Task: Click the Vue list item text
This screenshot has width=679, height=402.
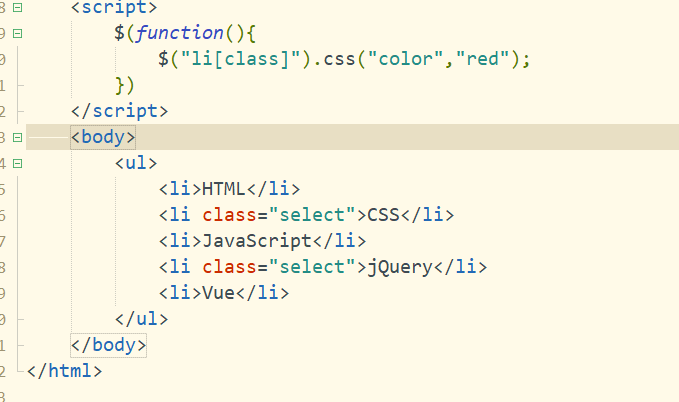Action: tap(218, 293)
